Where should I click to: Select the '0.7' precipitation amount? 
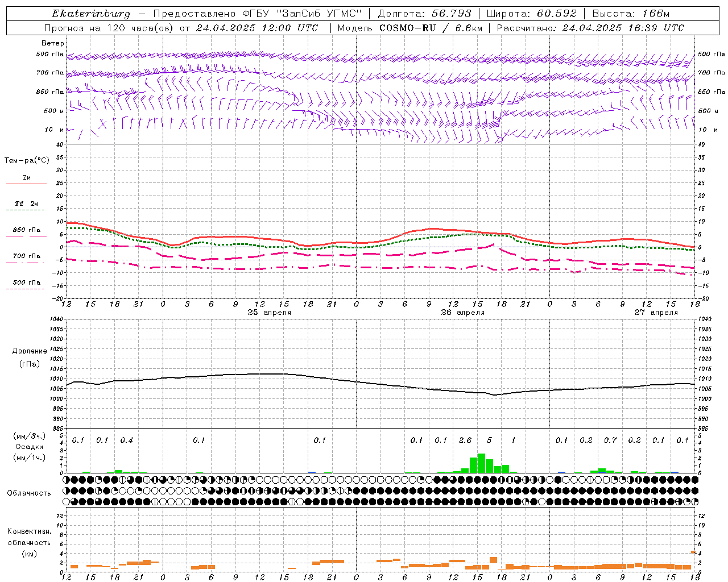[x=610, y=440]
